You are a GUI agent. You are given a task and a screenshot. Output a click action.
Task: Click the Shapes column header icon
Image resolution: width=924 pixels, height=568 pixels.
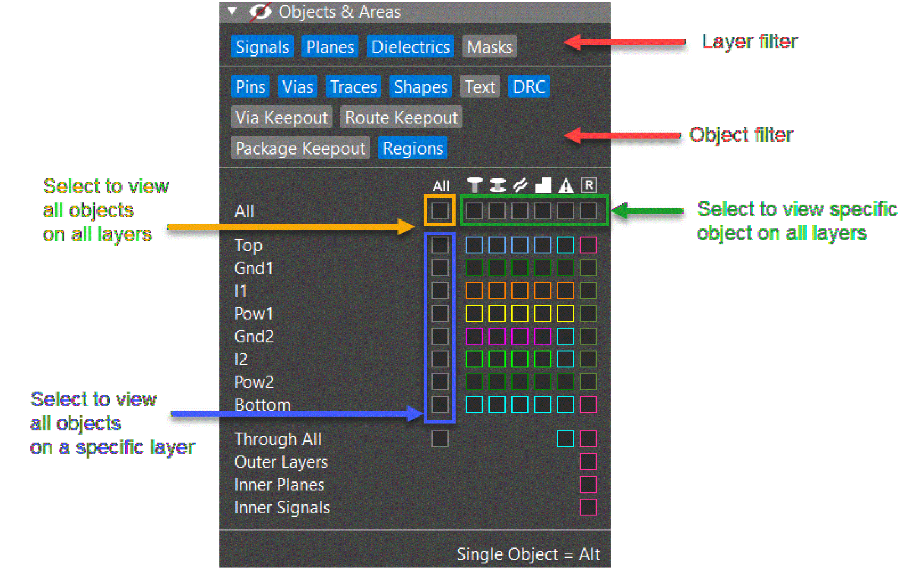pyautogui.click(x=543, y=185)
